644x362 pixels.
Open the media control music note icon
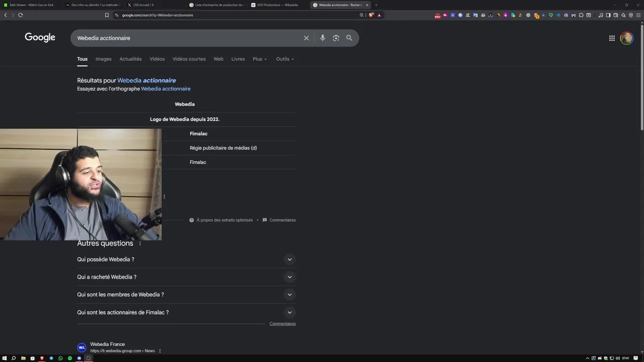(601, 15)
